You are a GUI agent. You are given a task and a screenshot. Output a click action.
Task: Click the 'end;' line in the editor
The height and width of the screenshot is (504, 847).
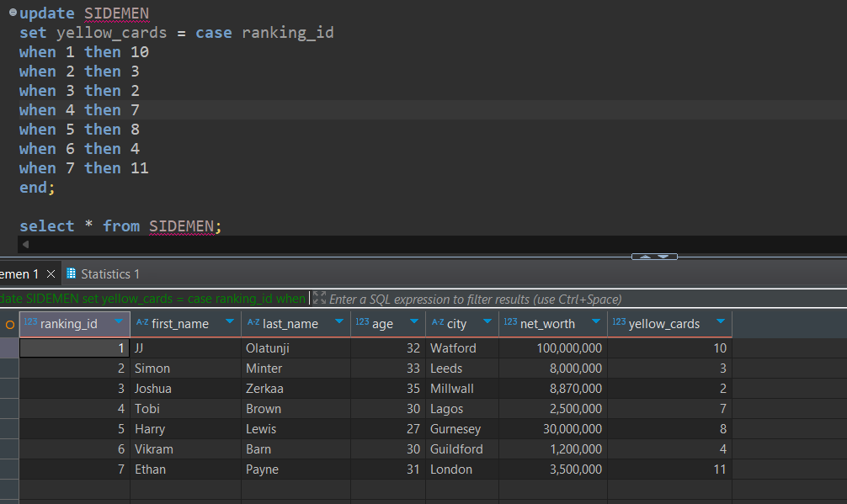coord(37,188)
